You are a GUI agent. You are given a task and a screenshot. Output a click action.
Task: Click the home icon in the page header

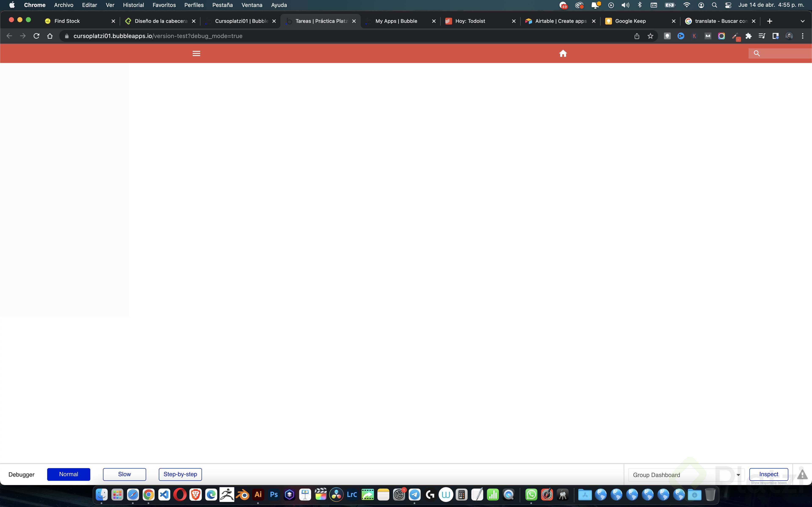point(563,53)
